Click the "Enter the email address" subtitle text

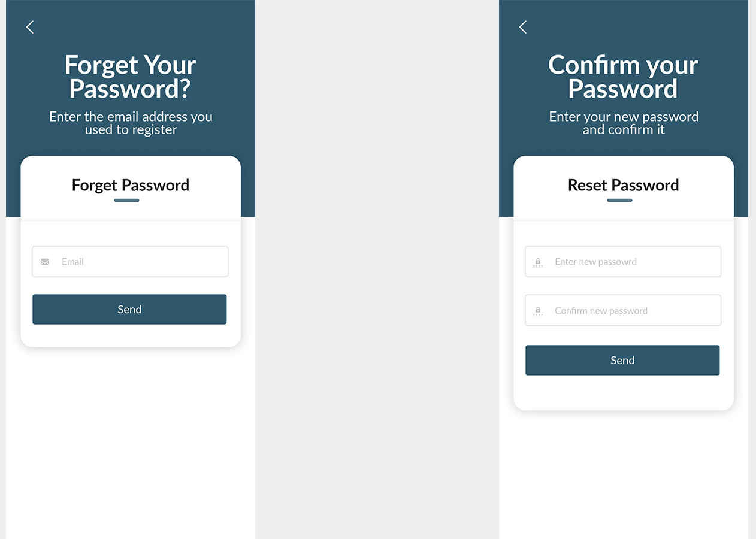coord(131,123)
